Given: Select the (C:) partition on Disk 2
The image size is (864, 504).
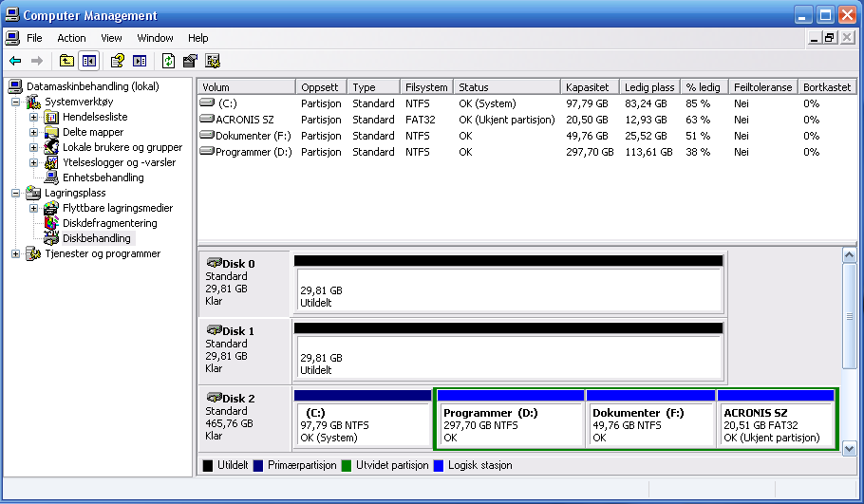Looking at the screenshot, I should click(x=363, y=420).
